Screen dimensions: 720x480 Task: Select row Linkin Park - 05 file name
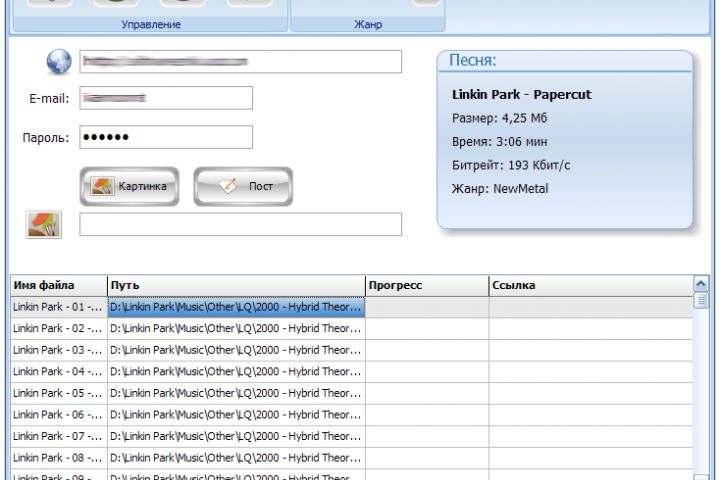(x=59, y=393)
